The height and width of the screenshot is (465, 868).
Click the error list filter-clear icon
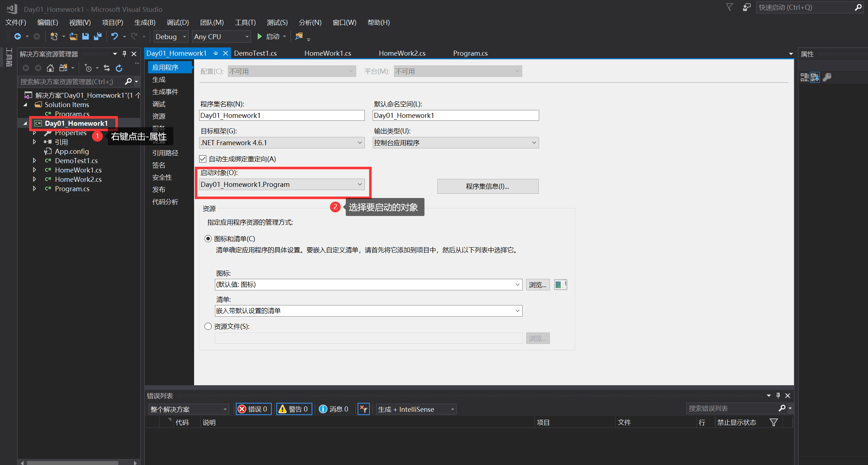click(363, 409)
